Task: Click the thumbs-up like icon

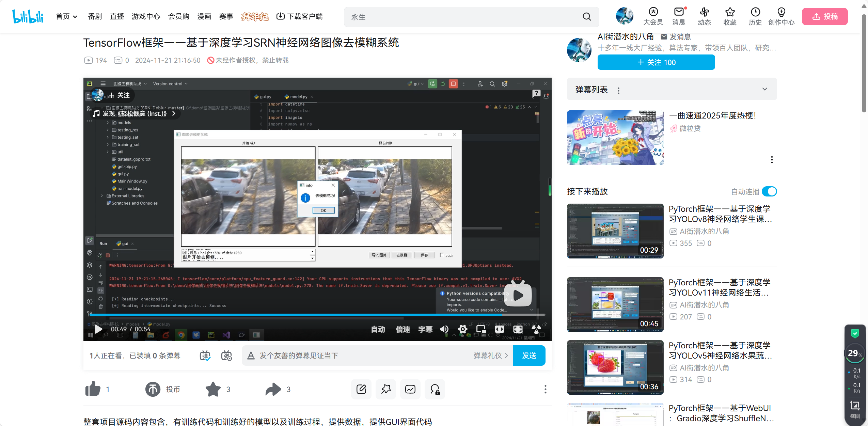Action: tap(93, 389)
